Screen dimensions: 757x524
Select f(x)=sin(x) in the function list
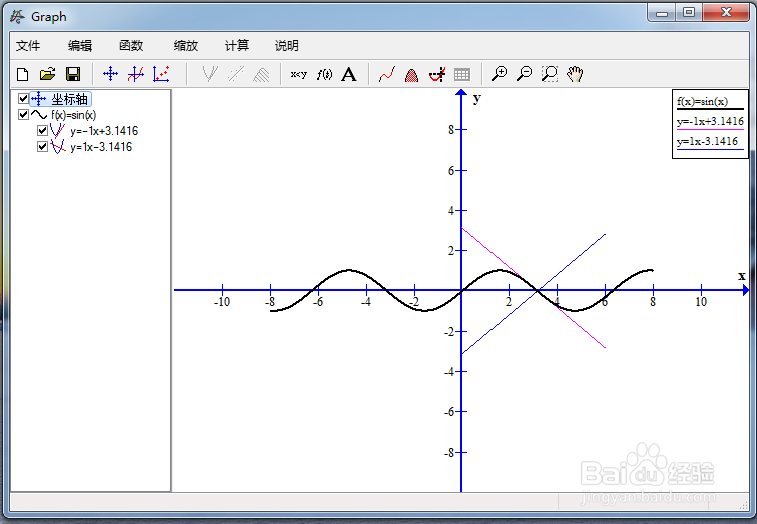(x=73, y=115)
